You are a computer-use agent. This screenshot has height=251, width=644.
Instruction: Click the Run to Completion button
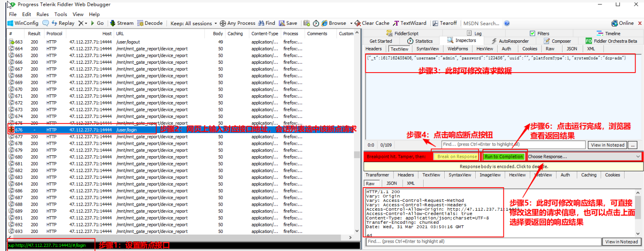tap(504, 157)
